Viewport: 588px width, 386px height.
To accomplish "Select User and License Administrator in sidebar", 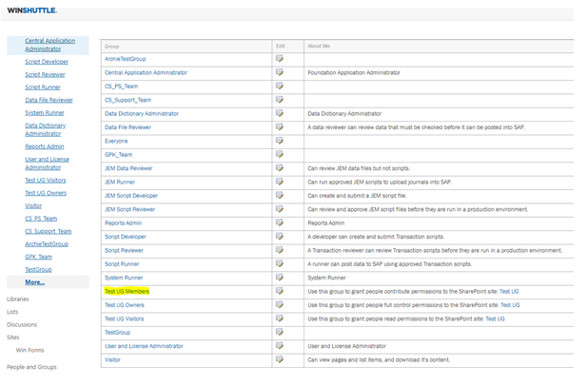I will (x=47, y=163).
